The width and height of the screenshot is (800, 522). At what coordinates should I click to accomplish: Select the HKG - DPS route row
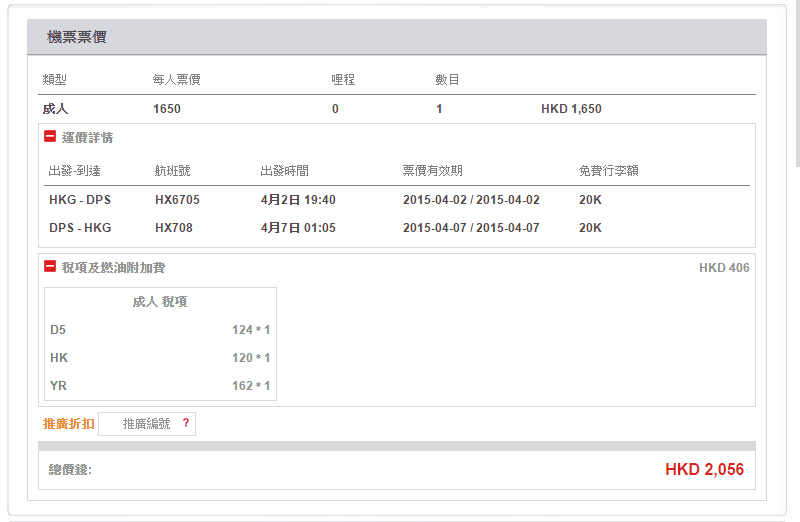pos(80,200)
